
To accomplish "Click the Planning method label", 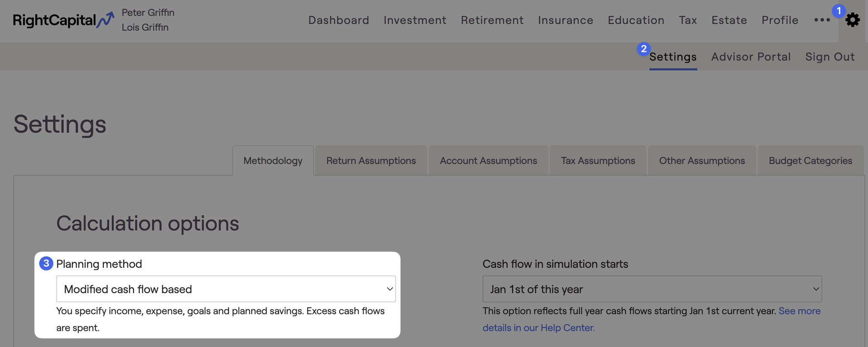I will point(99,264).
